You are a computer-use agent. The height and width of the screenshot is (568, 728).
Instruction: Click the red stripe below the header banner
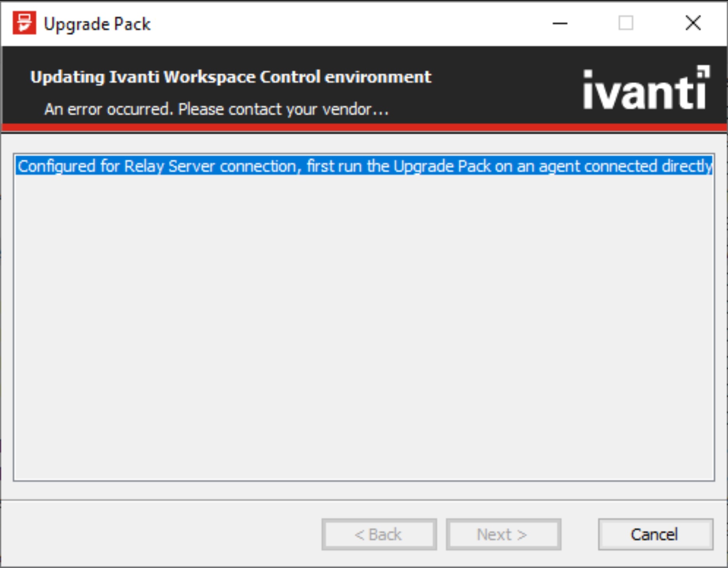tap(364, 127)
